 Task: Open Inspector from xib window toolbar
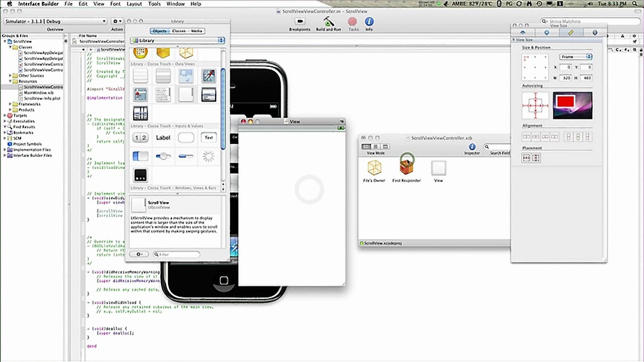472,147
